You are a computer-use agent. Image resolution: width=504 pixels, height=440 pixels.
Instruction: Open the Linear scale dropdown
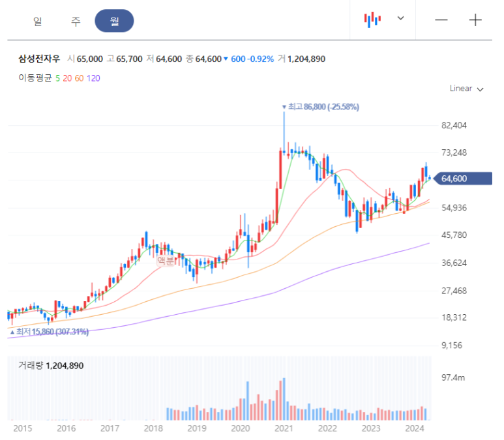click(466, 89)
